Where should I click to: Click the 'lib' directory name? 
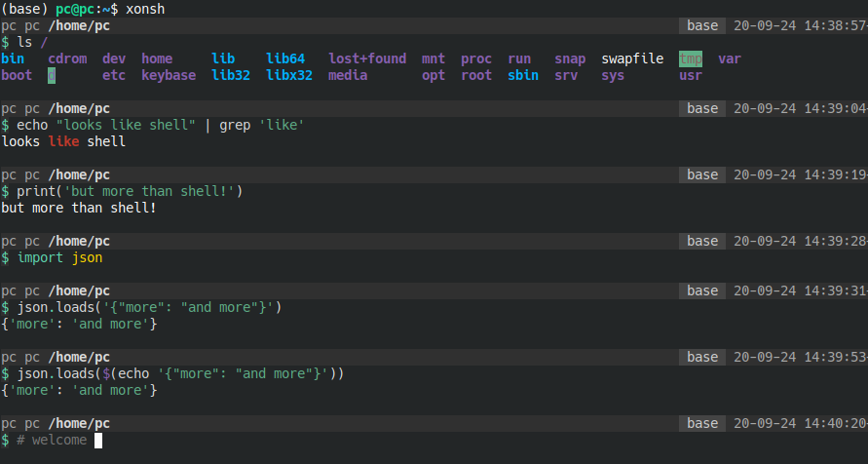click(x=223, y=58)
